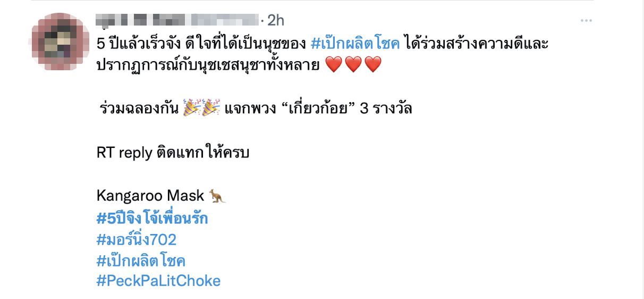This screenshot has width=644, height=299.
Task: Click the first red heart emoji
Action: point(333,65)
